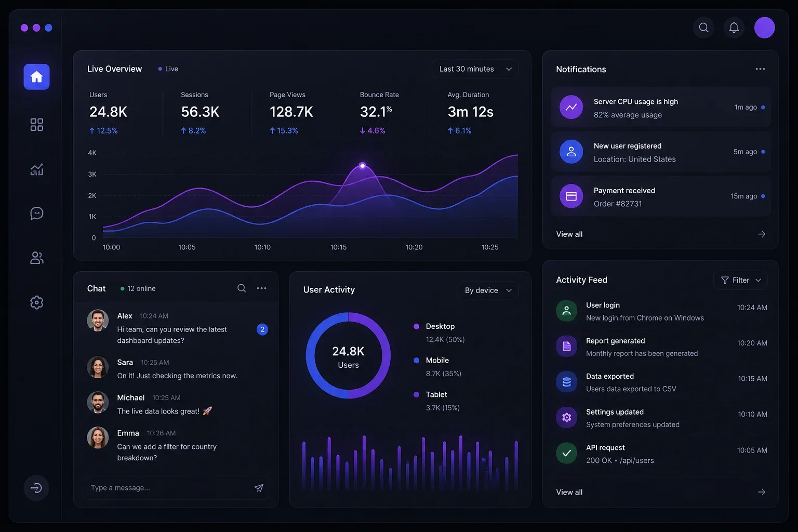
Task: Open the New user registered notification
Action: pyautogui.click(x=661, y=152)
